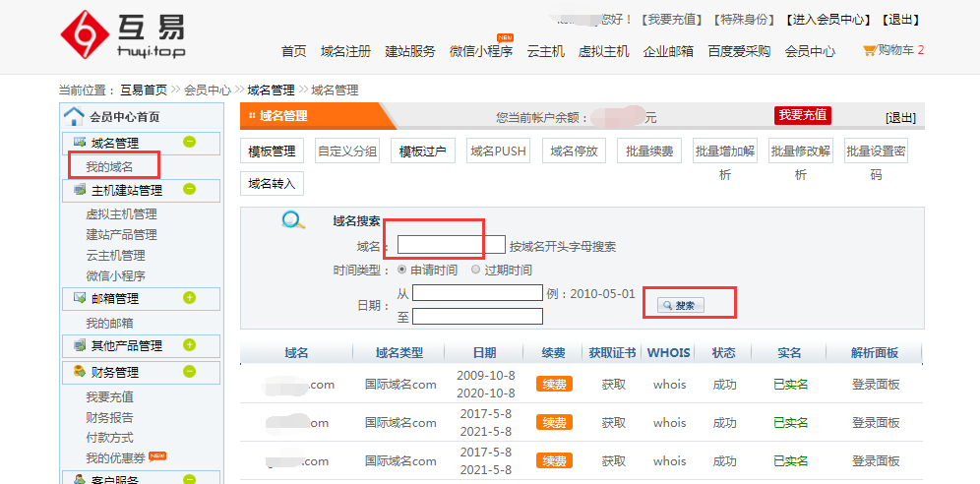Expand the 其他产品管理 sidebar section
Viewport: 980px width, 484px height.
click(189, 345)
